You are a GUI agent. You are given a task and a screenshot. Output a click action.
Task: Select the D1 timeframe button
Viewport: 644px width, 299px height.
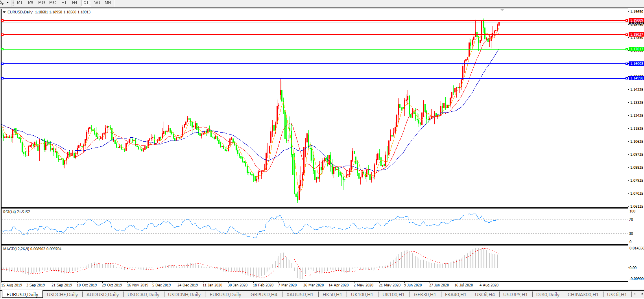(86, 3)
